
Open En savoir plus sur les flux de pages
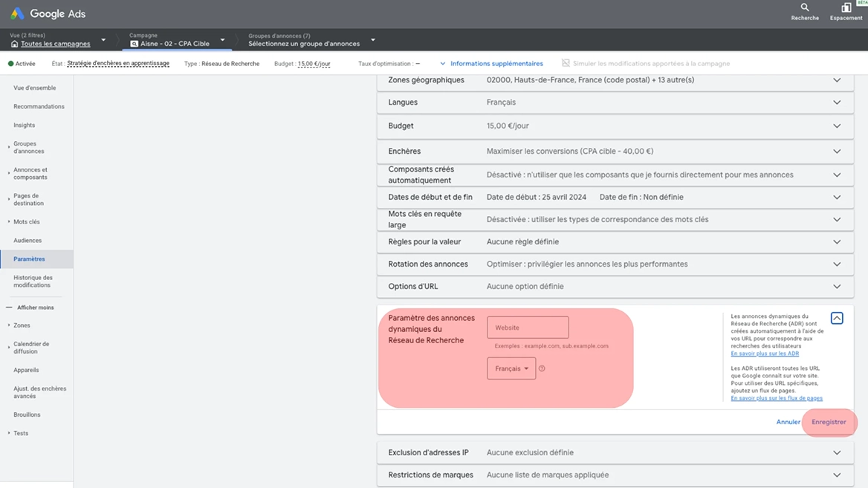(x=776, y=398)
